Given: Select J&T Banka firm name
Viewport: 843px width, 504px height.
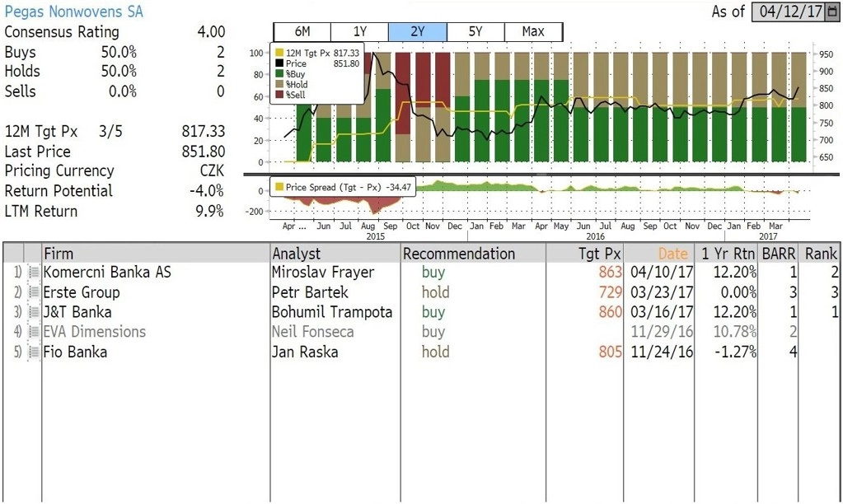Looking at the screenshot, I should click(x=77, y=312).
